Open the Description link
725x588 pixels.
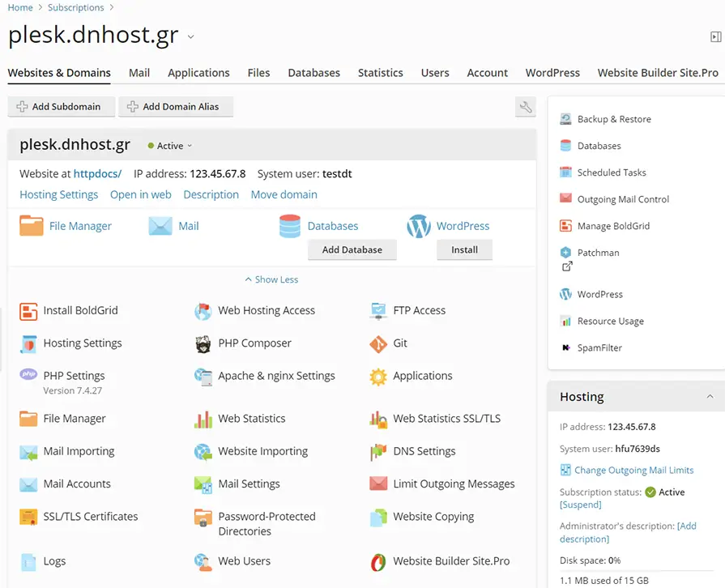click(x=211, y=194)
